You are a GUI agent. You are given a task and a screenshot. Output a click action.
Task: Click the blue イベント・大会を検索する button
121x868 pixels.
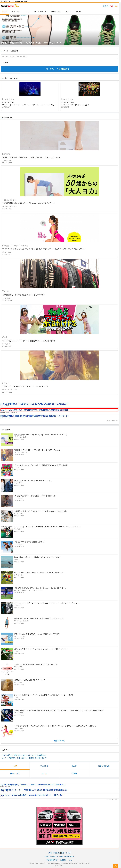point(59,69)
